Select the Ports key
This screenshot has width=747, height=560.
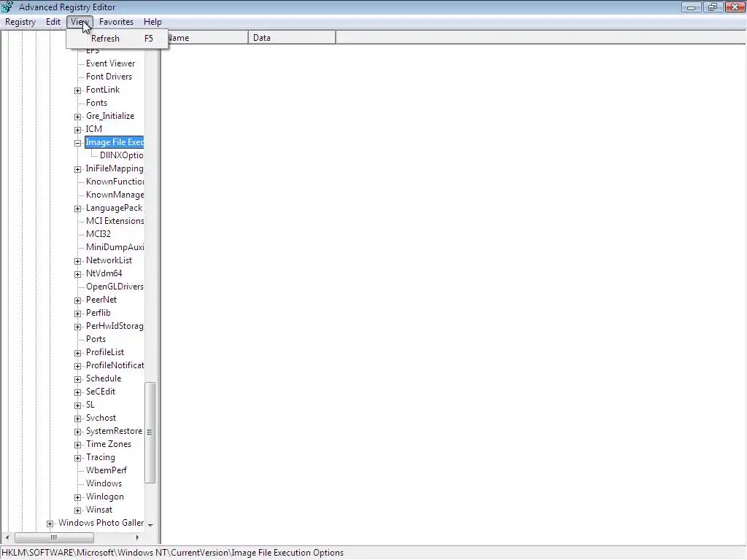(96, 339)
